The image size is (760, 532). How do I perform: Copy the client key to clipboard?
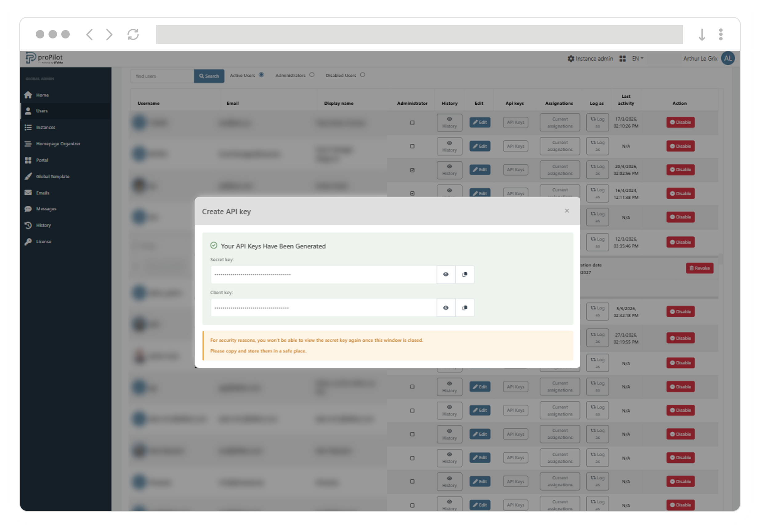pyautogui.click(x=465, y=308)
